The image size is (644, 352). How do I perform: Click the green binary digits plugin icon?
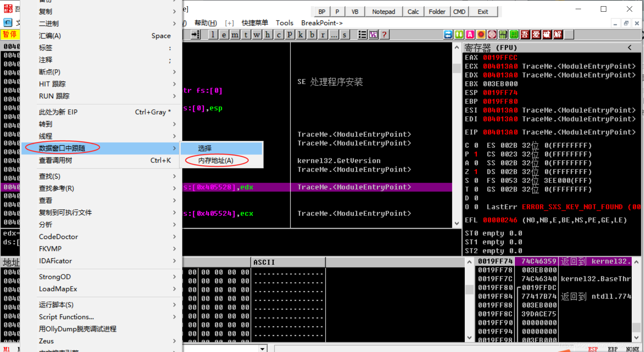coord(503,35)
